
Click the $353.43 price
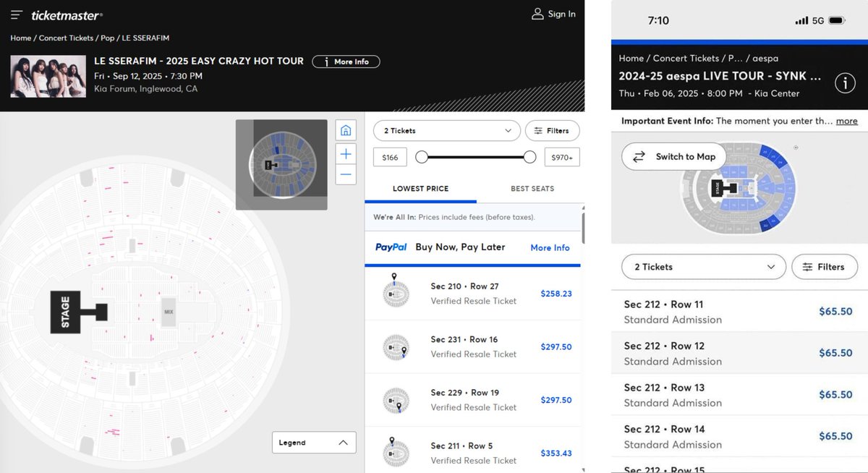[556, 453]
